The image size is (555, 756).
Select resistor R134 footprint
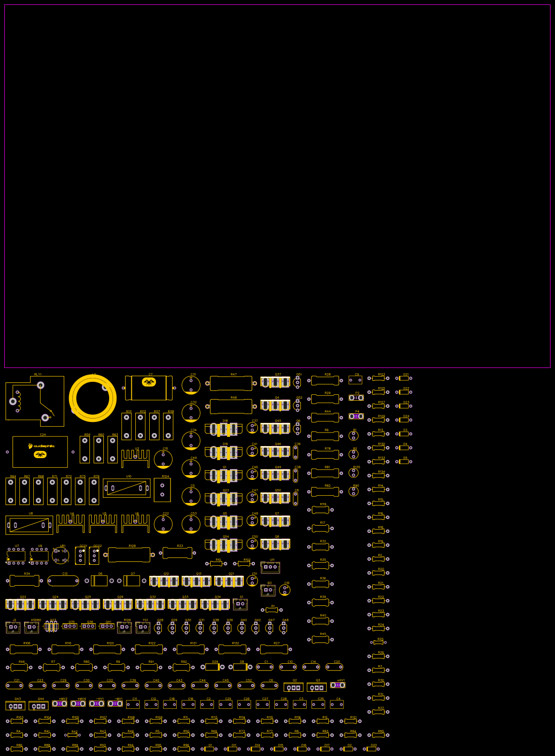pyautogui.click(x=378, y=476)
